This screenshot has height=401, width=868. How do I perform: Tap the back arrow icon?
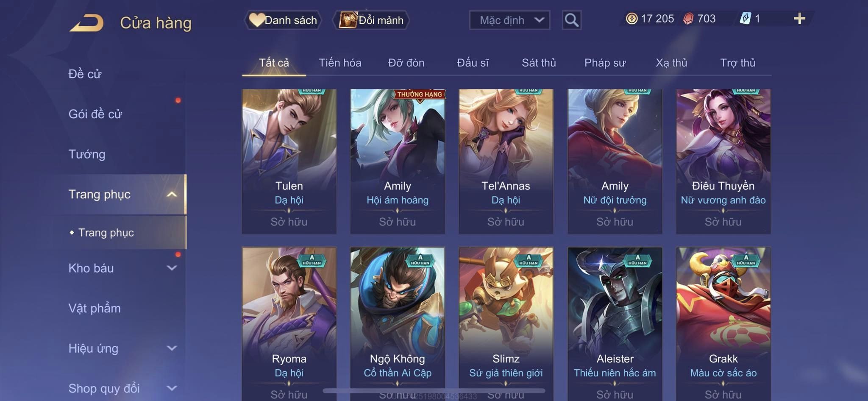pyautogui.click(x=87, y=22)
